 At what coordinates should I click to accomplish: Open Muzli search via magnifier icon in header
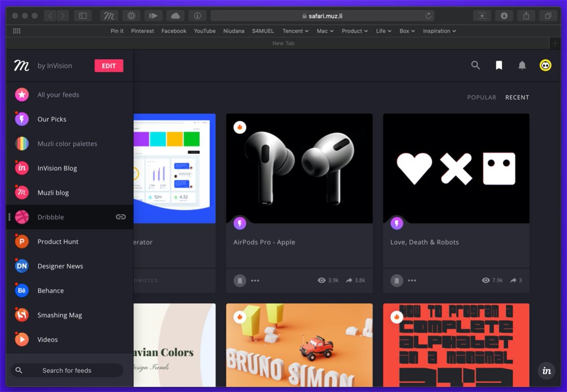tap(475, 66)
